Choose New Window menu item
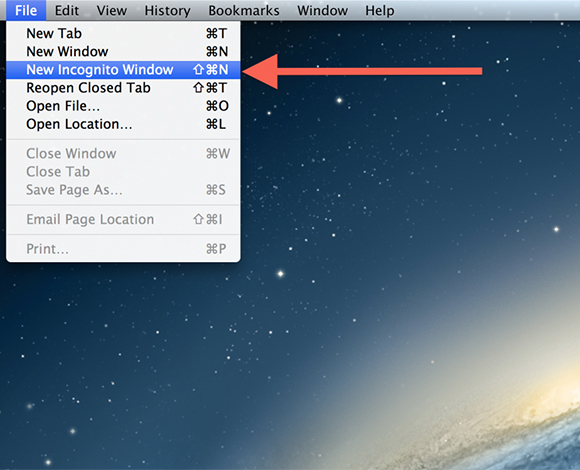The width and height of the screenshot is (580, 470). [x=123, y=51]
